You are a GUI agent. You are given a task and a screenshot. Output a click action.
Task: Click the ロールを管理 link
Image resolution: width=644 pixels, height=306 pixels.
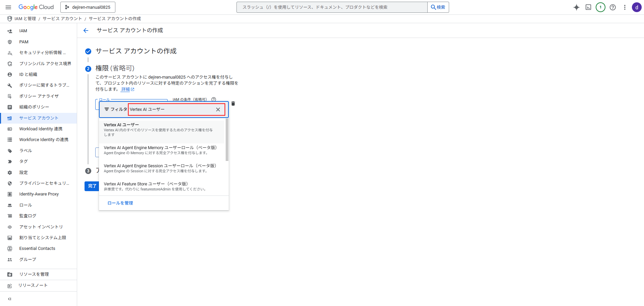tap(120, 203)
